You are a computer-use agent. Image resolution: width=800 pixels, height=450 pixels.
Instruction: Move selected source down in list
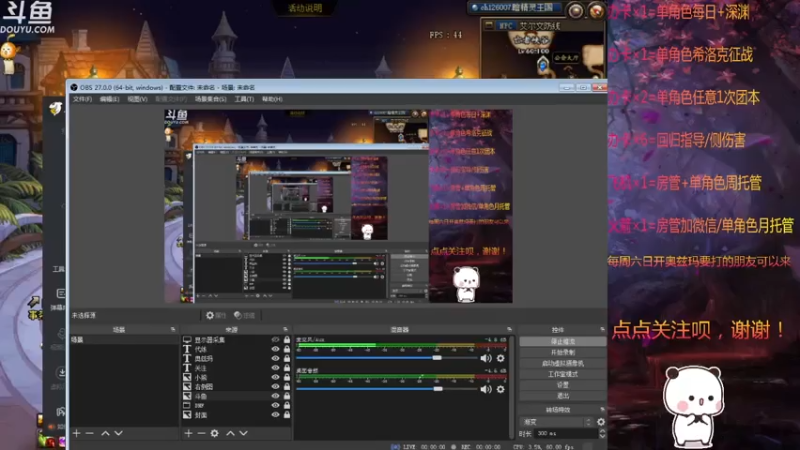(244, 433)
